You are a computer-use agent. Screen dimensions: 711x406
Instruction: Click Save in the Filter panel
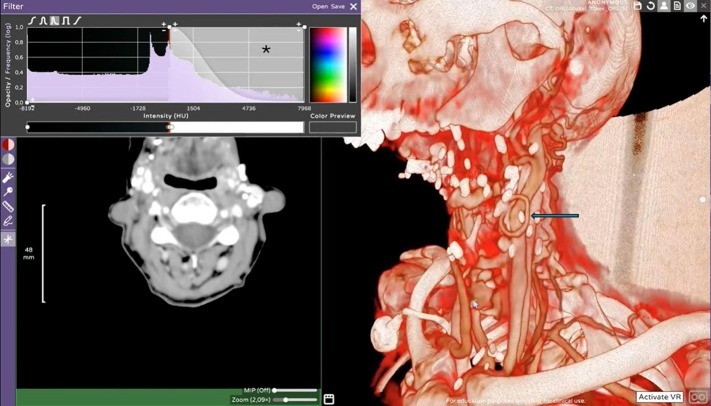click(338, 7)
